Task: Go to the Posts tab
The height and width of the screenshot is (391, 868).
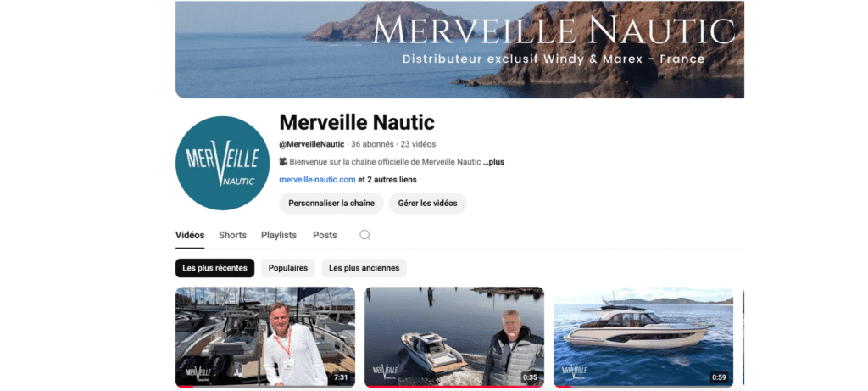Action: coord(325,235)
